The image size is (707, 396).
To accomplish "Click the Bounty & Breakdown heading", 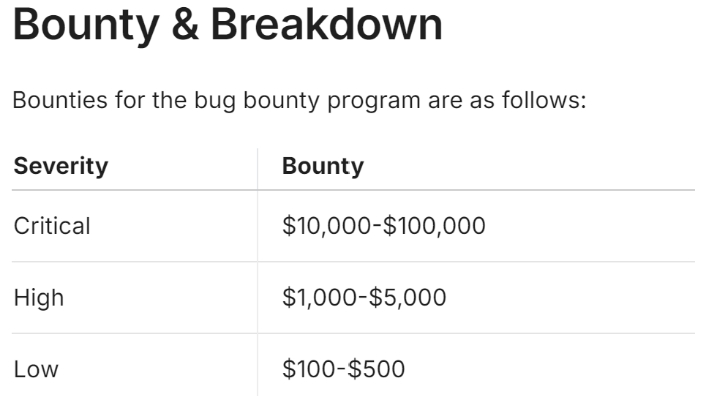I will coord(228,25).
